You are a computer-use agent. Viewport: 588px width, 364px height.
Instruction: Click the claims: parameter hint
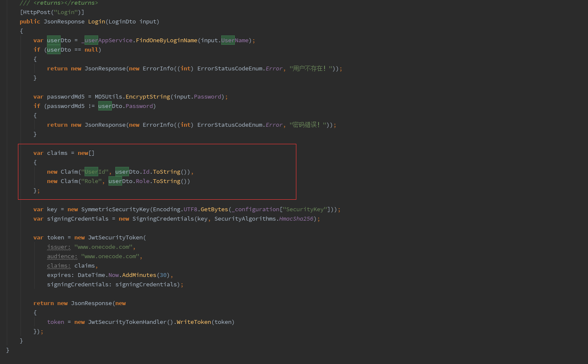click(x=59, y=265)
